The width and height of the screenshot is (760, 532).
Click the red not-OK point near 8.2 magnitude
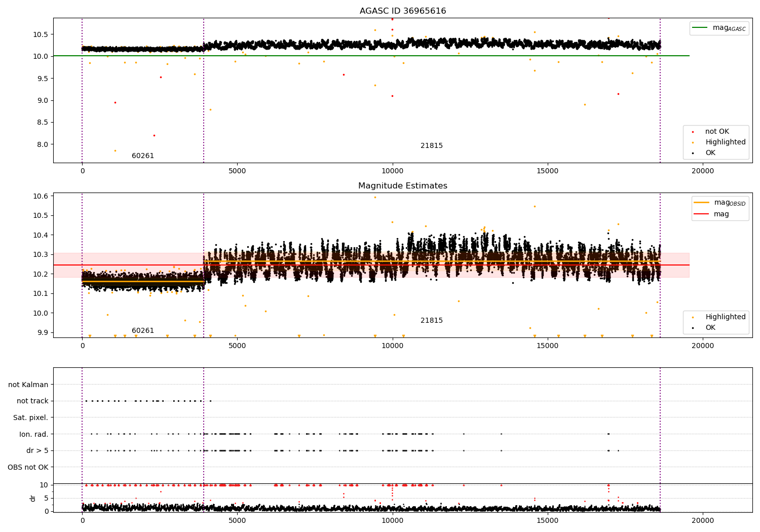(x=154, y=135)
